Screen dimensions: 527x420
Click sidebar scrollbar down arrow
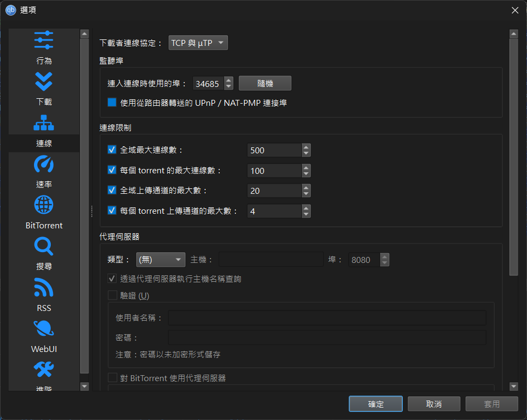[84, 387]
